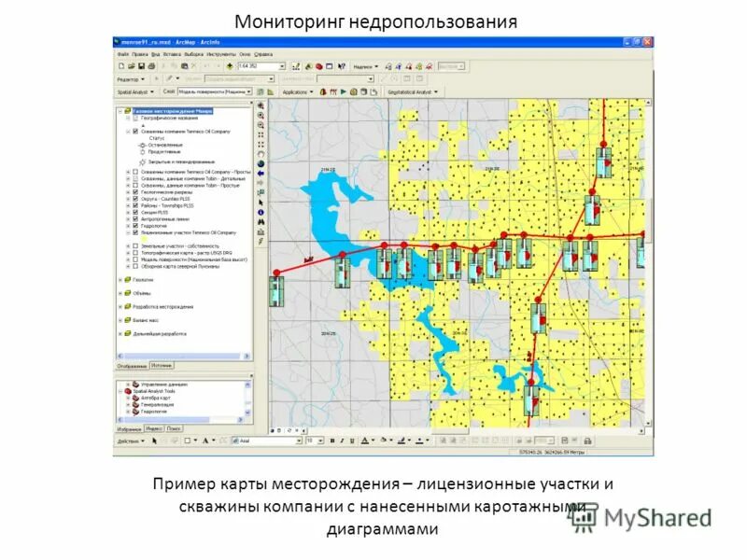Image resolution: width=747 pixels, height=560 pixels.
Task: Click the Save icon in the standard toolbar
Action: point(142,65)
